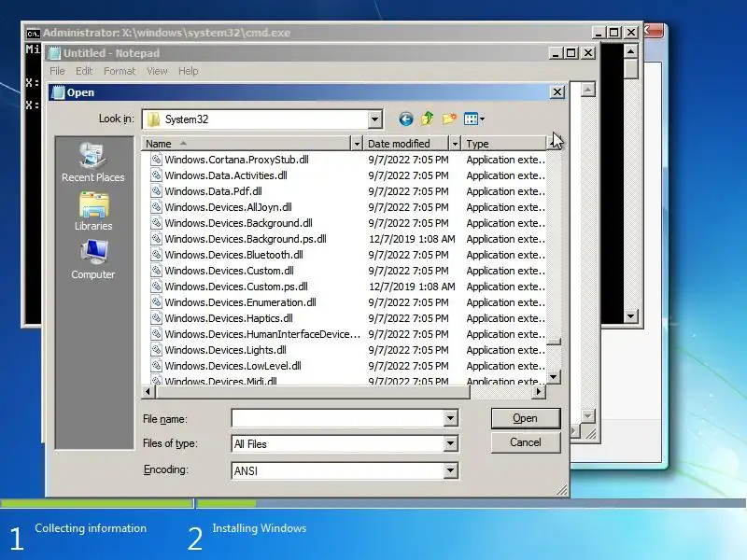Create a new folder icon
The width and height of the screenshot is (747, 560).
tap(449, 119)
